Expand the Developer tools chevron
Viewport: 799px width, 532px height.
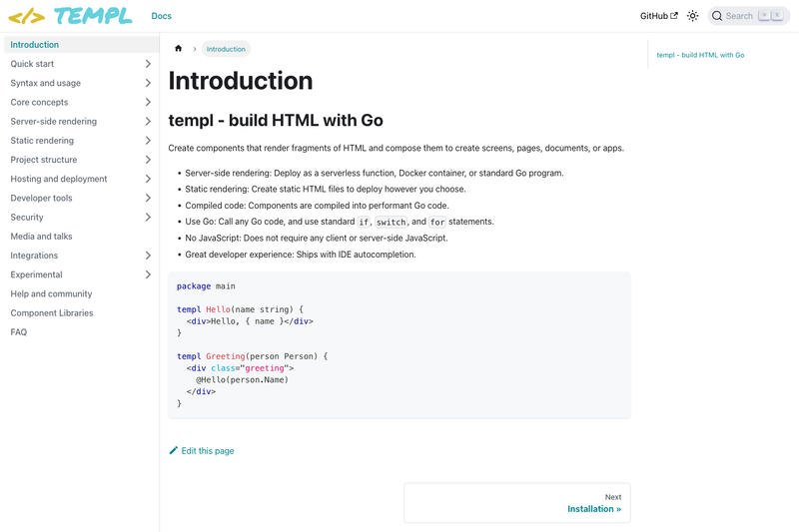pos(148,198)
